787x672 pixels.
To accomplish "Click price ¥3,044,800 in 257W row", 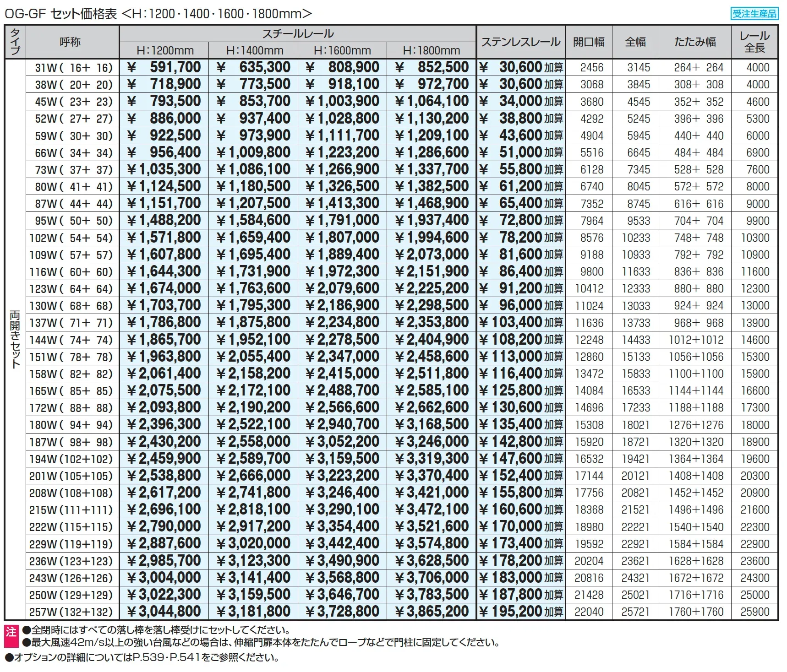I will 164,611.
